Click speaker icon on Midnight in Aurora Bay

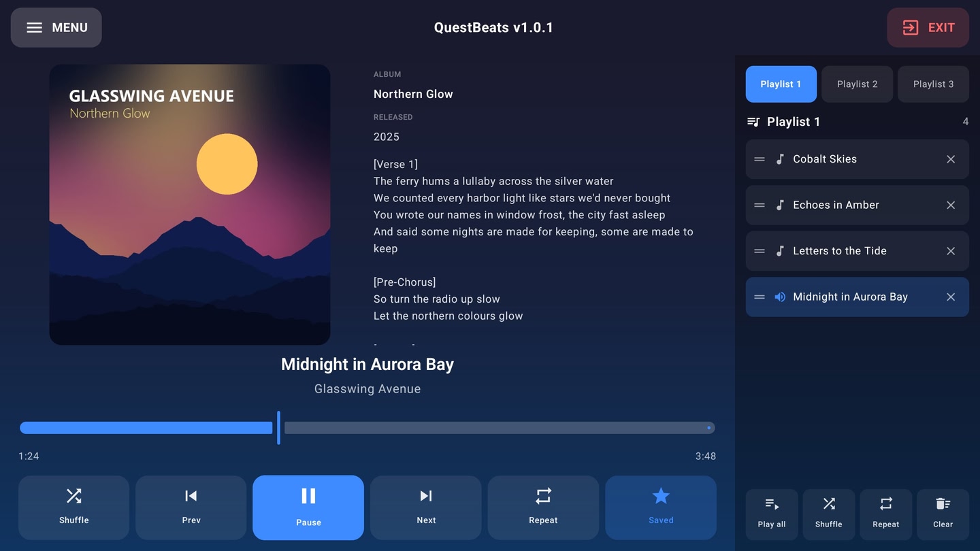click(x=780, y=297)
